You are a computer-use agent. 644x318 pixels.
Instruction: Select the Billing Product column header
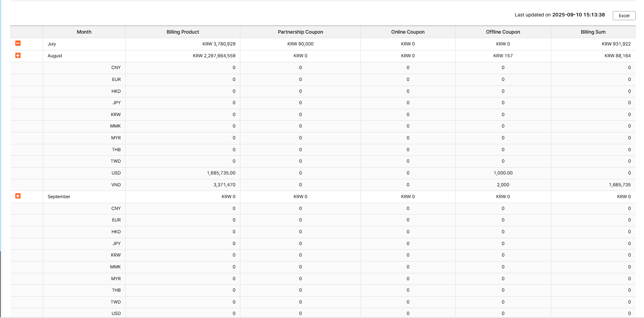point(183,32)
